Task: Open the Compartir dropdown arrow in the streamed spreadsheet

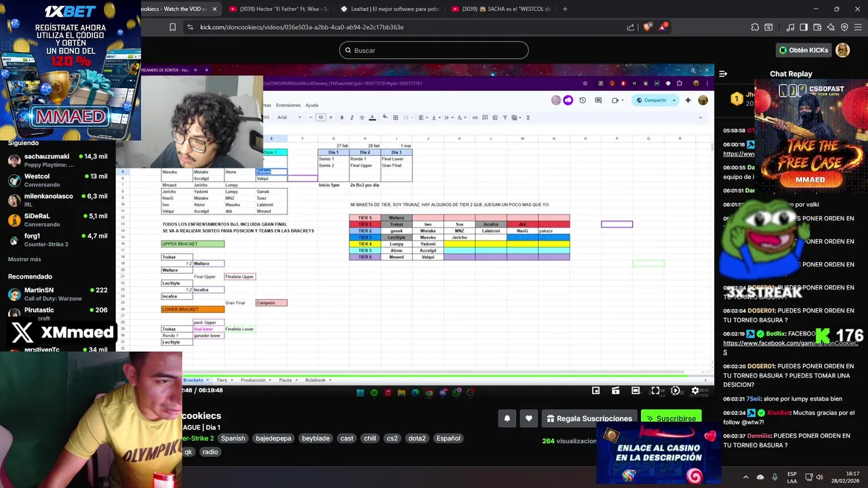Action: pos(673,100)
